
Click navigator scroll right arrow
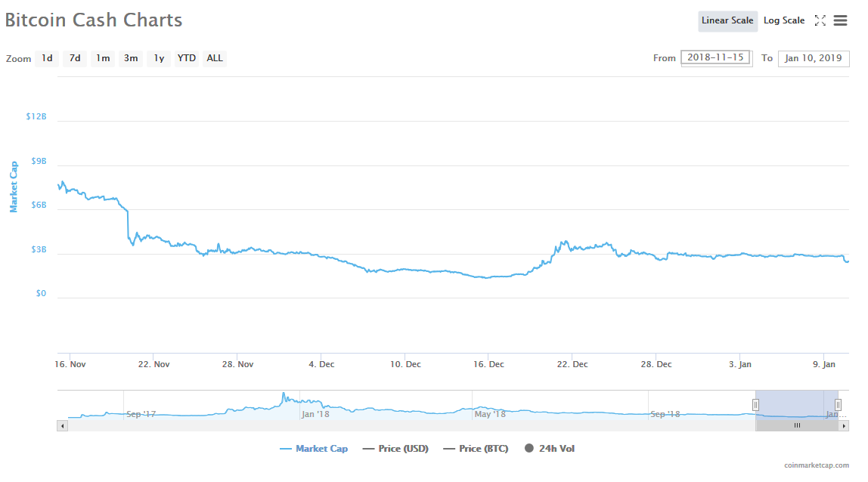click(844, 425)
